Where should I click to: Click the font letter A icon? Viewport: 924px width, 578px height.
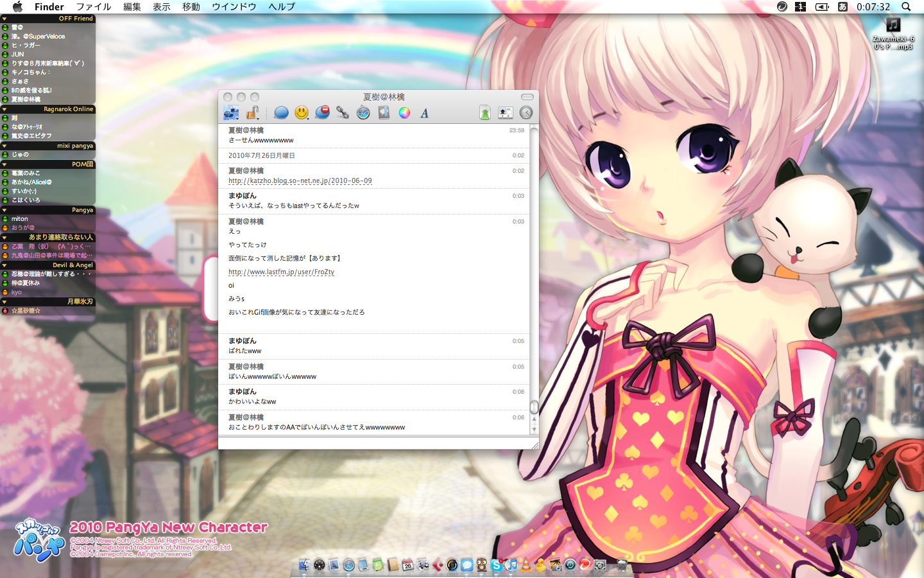point(424,114)
